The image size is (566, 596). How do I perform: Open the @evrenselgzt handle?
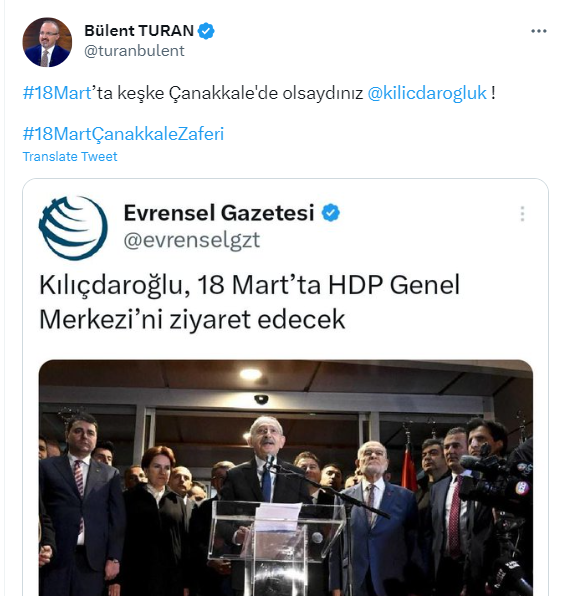coord(192,240)
